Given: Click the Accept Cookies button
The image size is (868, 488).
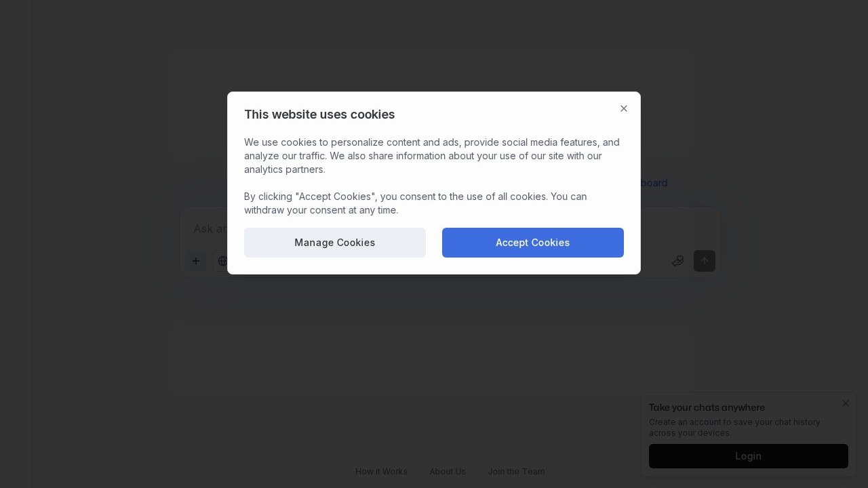Looking at the screenshot, I should pos(532,243).
